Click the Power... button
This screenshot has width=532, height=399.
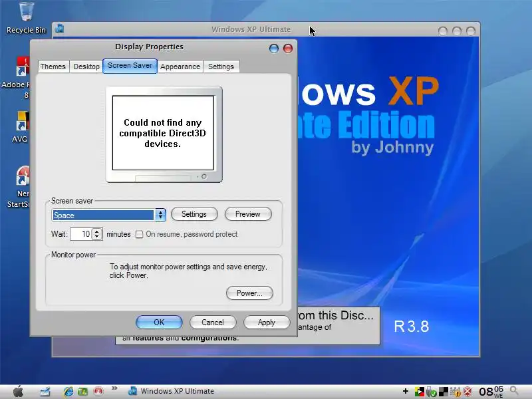coord(249,293)
